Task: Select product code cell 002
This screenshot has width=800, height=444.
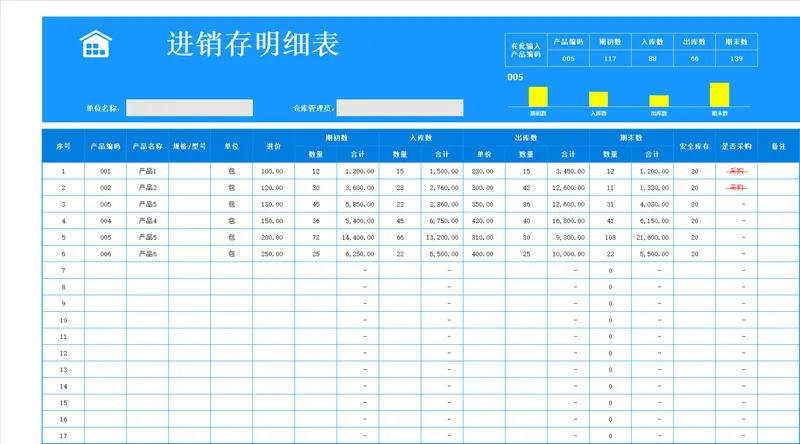Action: coord(105,188)
